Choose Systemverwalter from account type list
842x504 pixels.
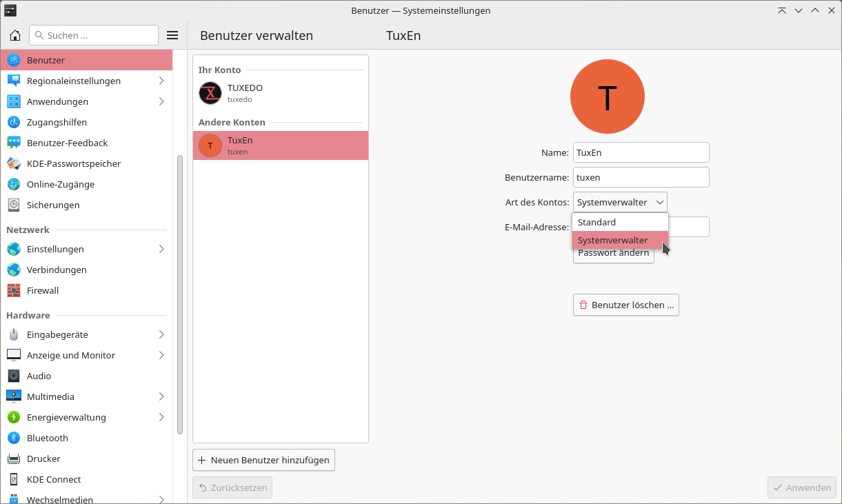pyautogui.click(x=620, y=240)
